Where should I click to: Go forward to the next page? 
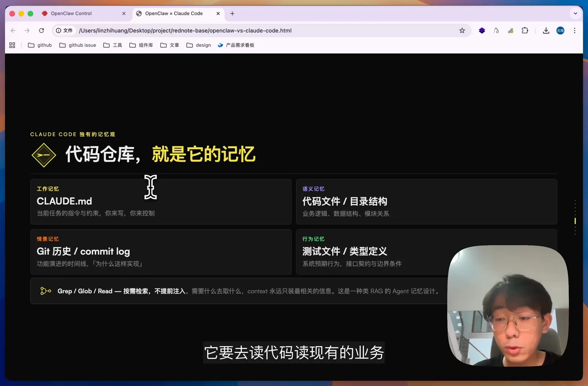tap(27, 31)
